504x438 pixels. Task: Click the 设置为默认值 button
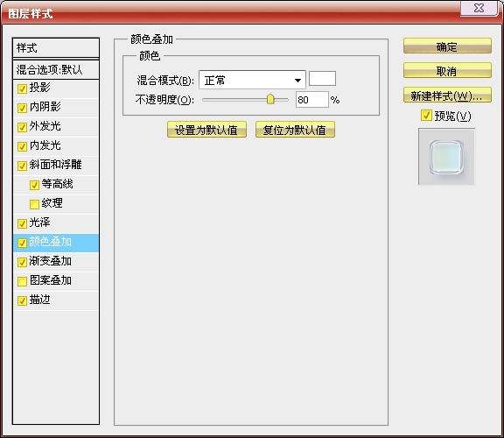(x=206, y=130)
